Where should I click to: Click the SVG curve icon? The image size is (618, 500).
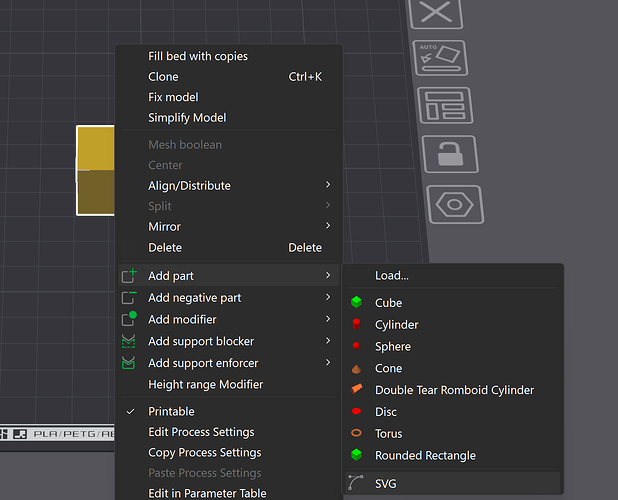pos(356,483)
